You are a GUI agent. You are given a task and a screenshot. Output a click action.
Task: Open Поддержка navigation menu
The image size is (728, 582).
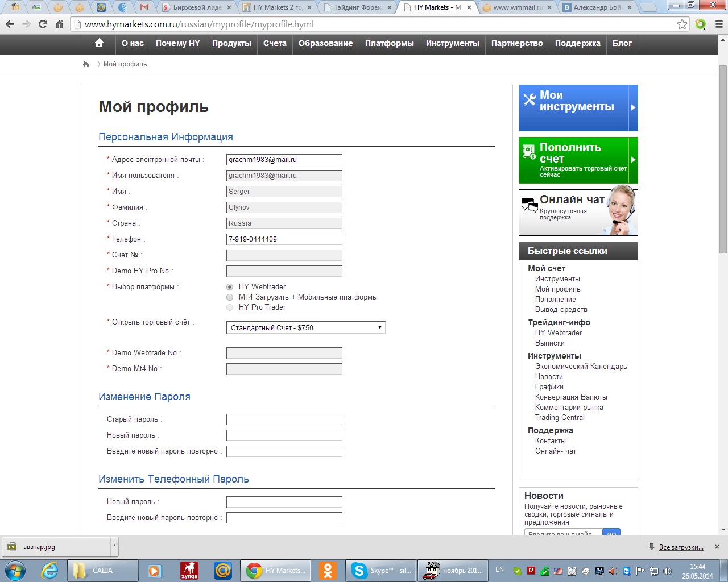[578, 43]
